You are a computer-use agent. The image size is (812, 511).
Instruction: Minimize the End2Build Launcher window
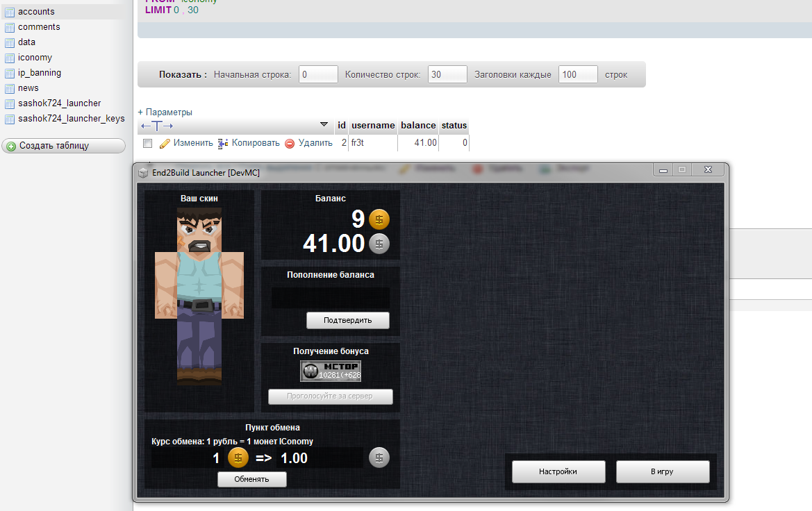pyautogui.click(x=663, y=170)
